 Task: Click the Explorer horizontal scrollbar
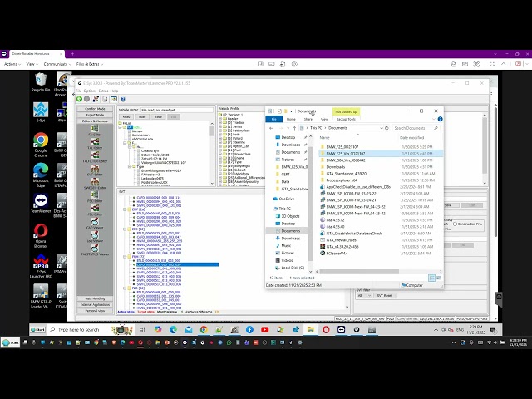[359, 272]
